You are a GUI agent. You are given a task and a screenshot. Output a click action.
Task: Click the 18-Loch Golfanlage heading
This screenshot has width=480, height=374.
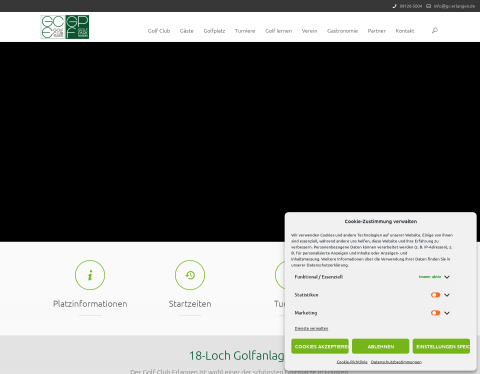click(x=237, y=356)
